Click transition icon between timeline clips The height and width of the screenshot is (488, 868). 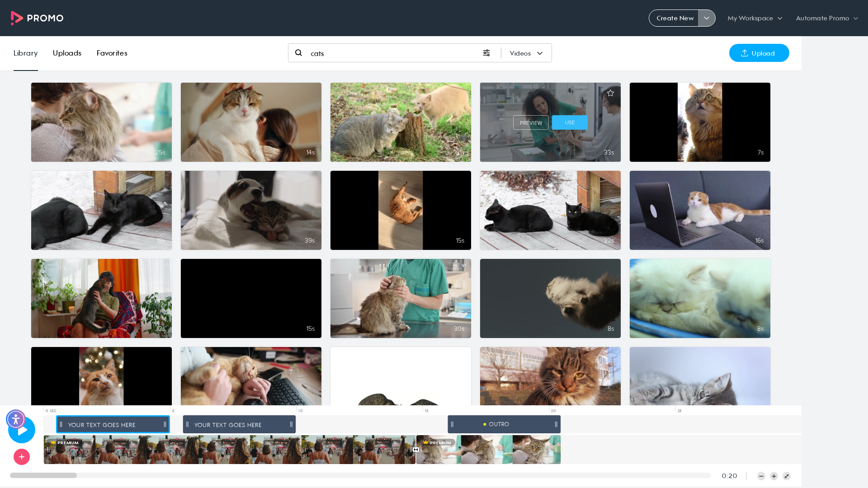416,450
